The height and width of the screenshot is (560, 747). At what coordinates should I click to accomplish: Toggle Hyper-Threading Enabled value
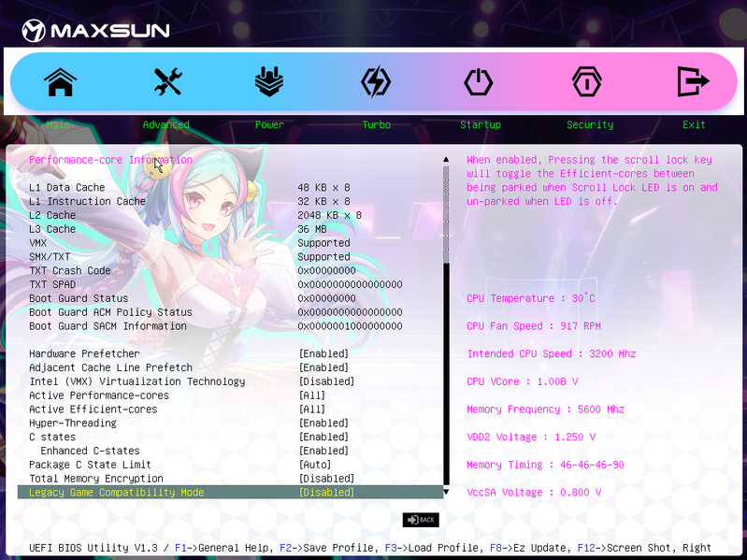[x=323, y=423]
